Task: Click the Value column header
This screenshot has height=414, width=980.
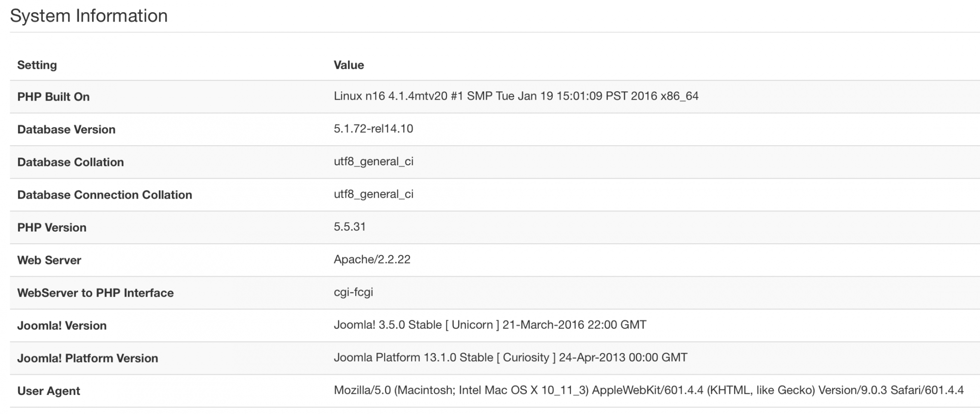Action: [348, 65]
